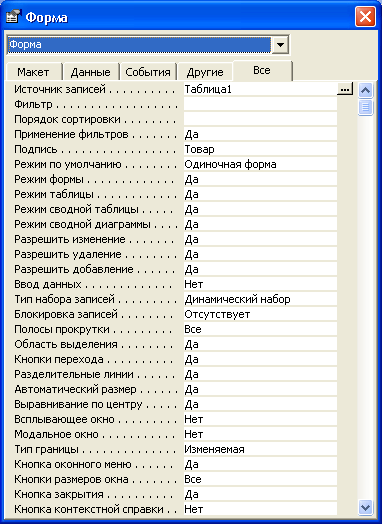Select the Кнопки перехода value

(x=260, y=359)
